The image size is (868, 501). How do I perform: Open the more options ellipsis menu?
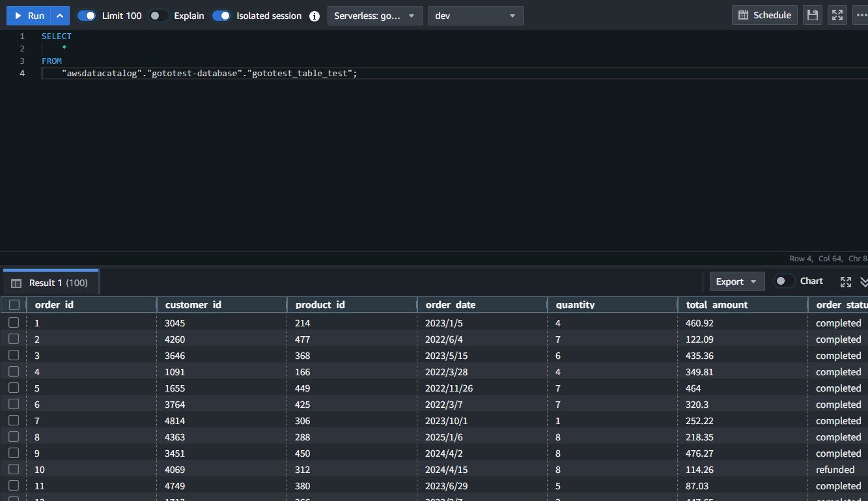pos(860,15)
